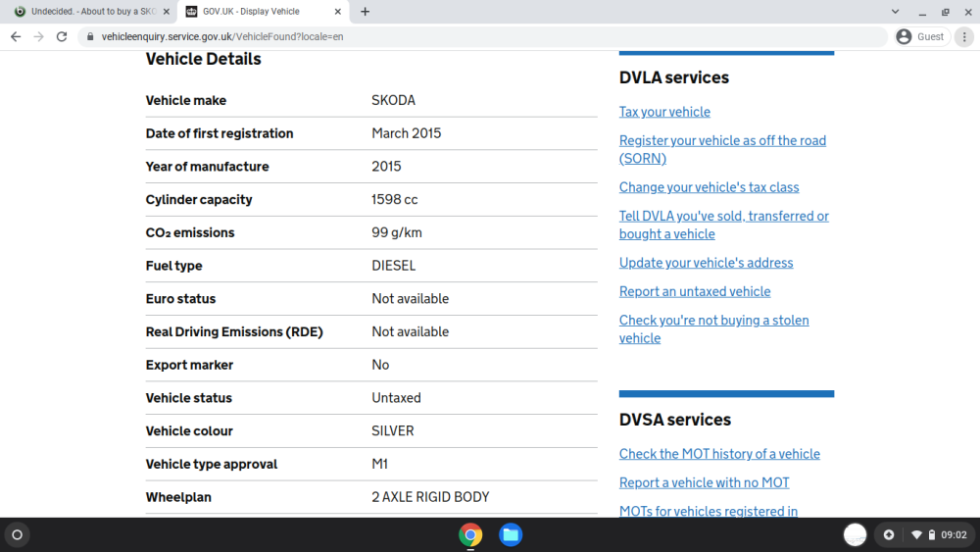The image size is (980, 552).
Task: Select the March 2015 registration value
Action: (407, 133)
